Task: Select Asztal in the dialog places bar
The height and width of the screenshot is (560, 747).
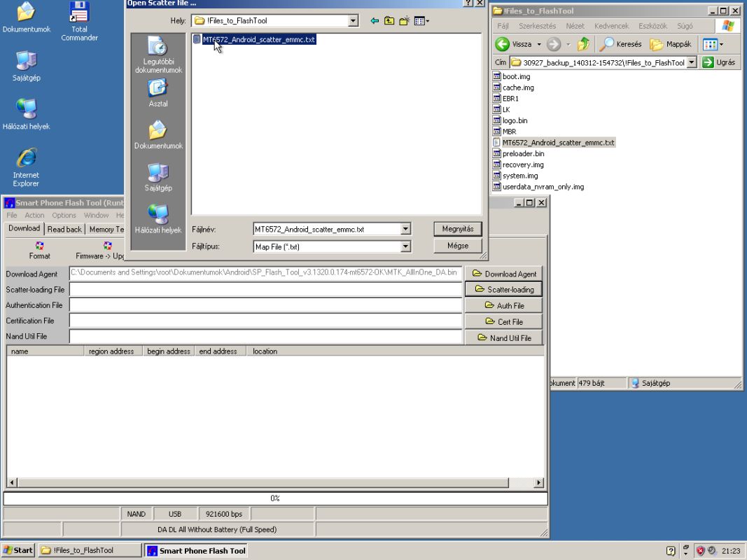Action: 158,93
